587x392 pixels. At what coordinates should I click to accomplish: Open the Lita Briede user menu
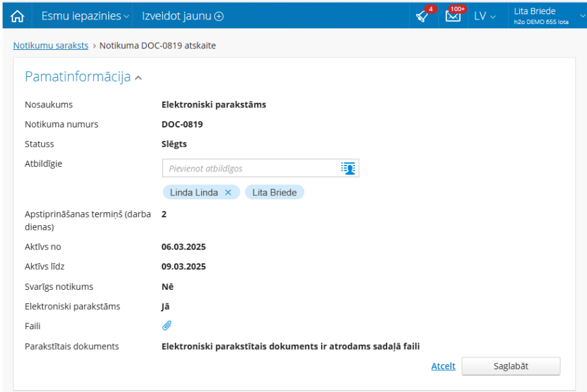[x=540, y=16]
